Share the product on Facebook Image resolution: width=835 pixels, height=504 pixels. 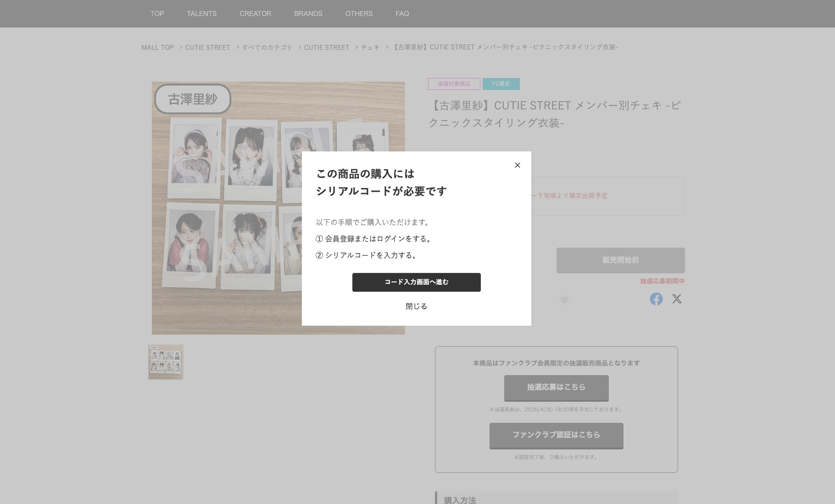point(656,299)
